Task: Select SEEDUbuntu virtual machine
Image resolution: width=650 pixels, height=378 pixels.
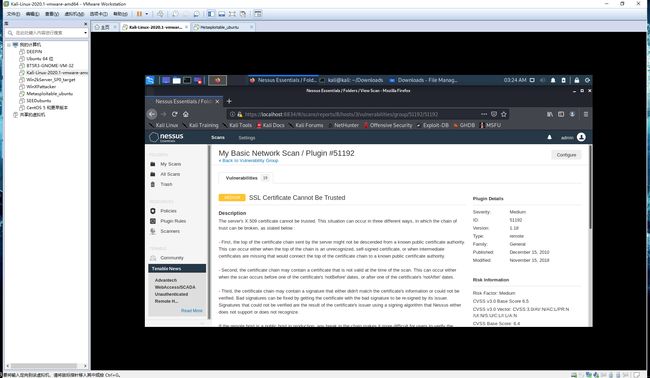Action: [x=39, y=101]
